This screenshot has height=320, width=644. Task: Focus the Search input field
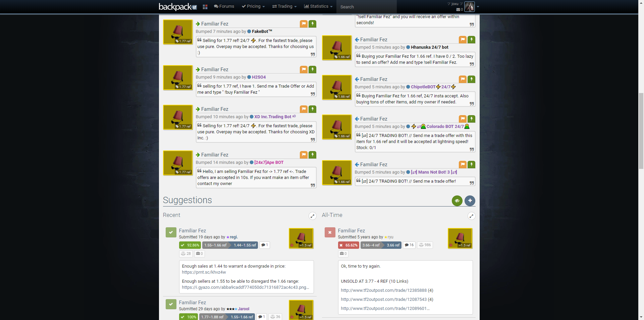pos(366,7)
